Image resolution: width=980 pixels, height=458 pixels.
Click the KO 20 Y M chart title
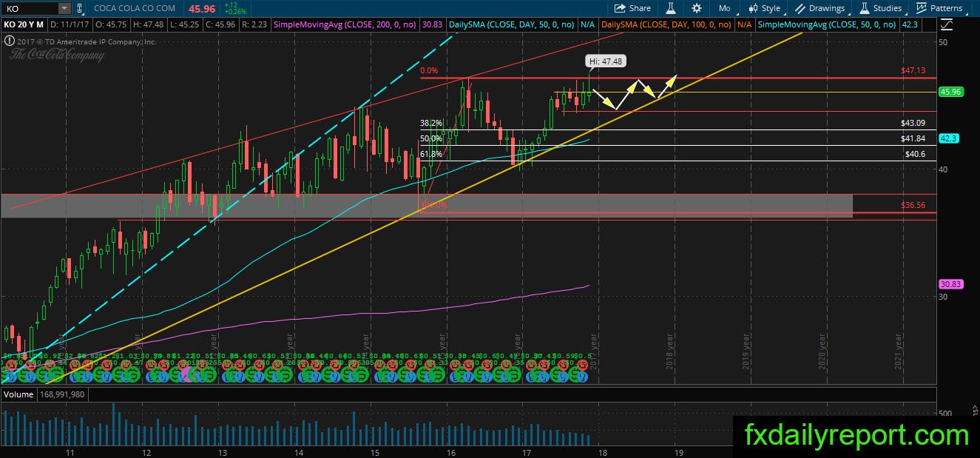click(x=22, y=24)
